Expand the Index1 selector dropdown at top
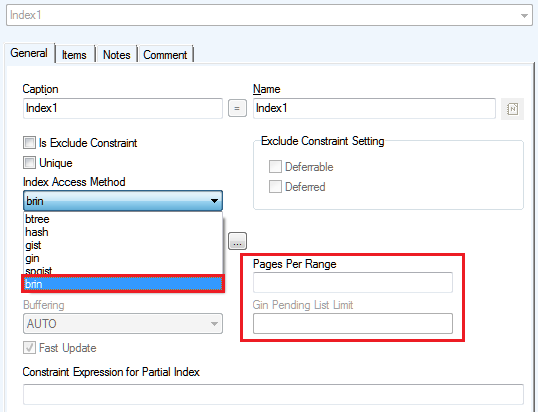This screenshot has height=412, width=538. click(x=524, y=15)
